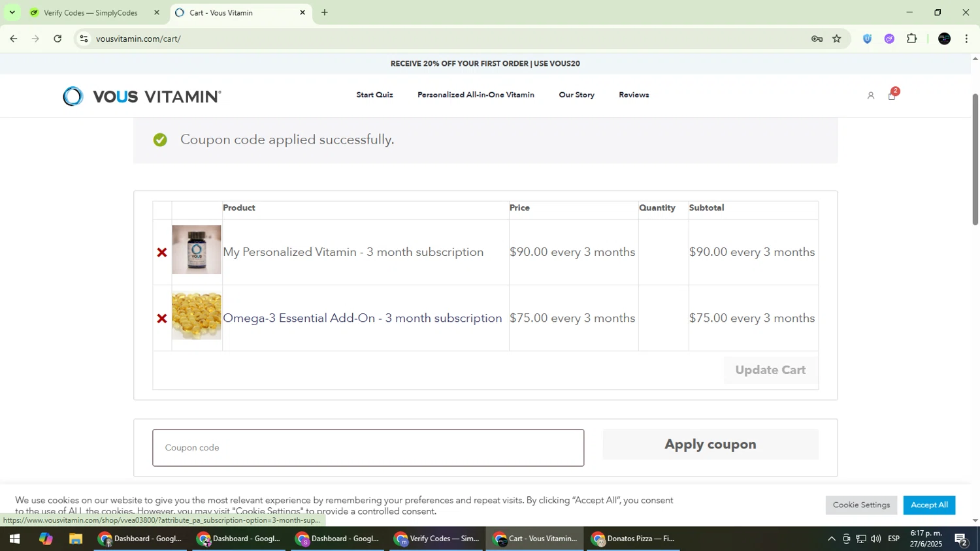Image resolution: width=980 pixels, height=551 pixels.
Task: Open the shopping bag cart icon
Action: tap(892, 95)
